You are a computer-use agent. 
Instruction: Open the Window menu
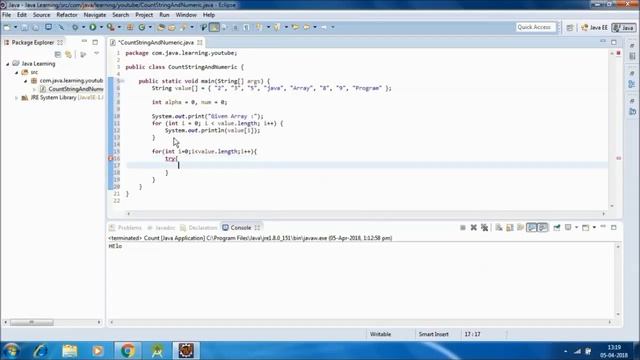click(186, 15)
